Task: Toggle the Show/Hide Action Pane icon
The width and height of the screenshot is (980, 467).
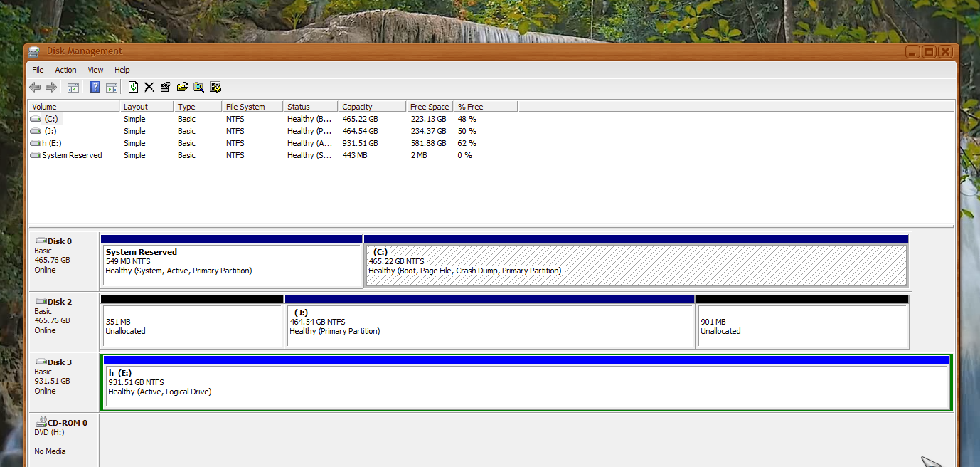Action: pyautogui.click(x=112, y=87)
